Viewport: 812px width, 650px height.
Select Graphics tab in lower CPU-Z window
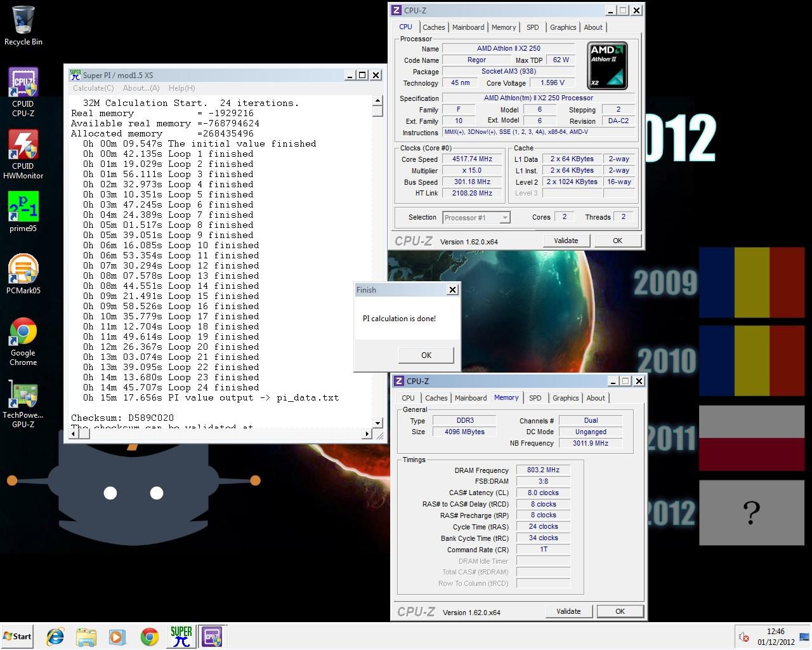[x=566, y=398]
